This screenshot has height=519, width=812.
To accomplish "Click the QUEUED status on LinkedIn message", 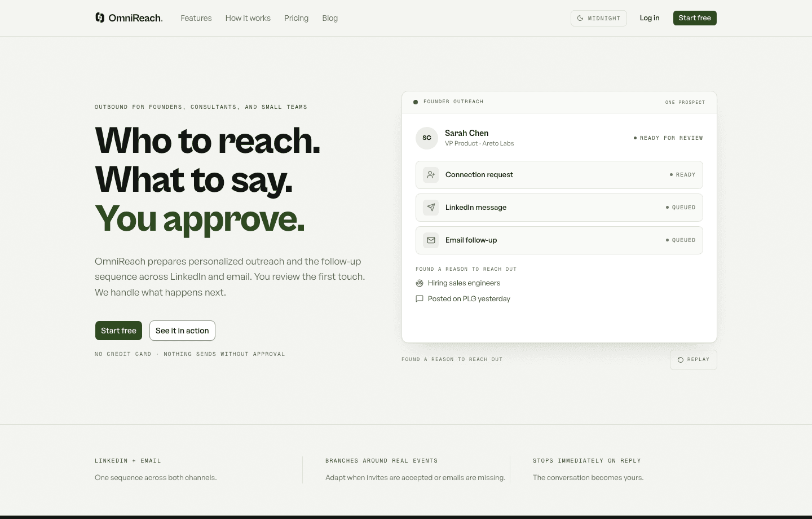I will point(681,208).
